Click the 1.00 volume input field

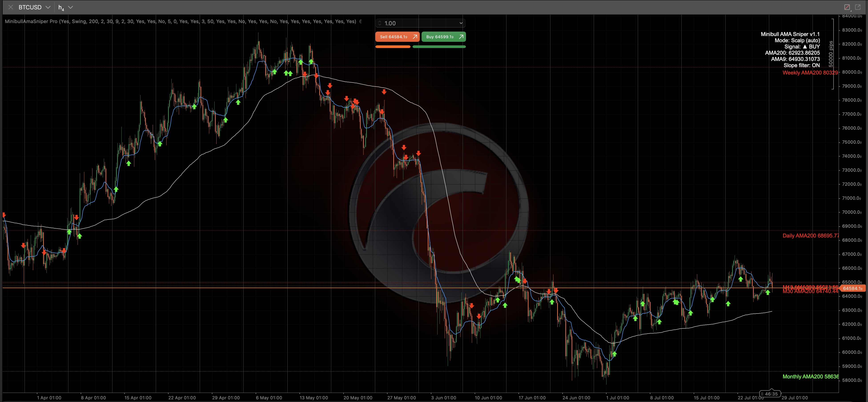click(420, 23)
